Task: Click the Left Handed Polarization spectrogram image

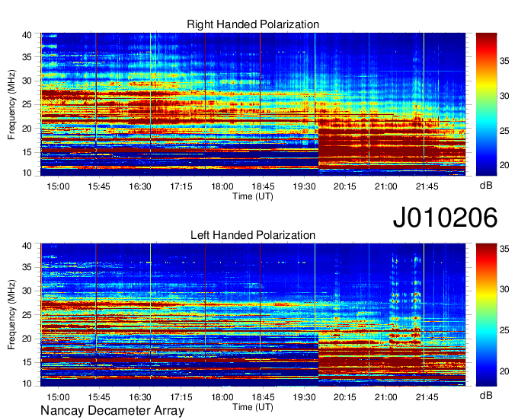Action: (253, 315)
